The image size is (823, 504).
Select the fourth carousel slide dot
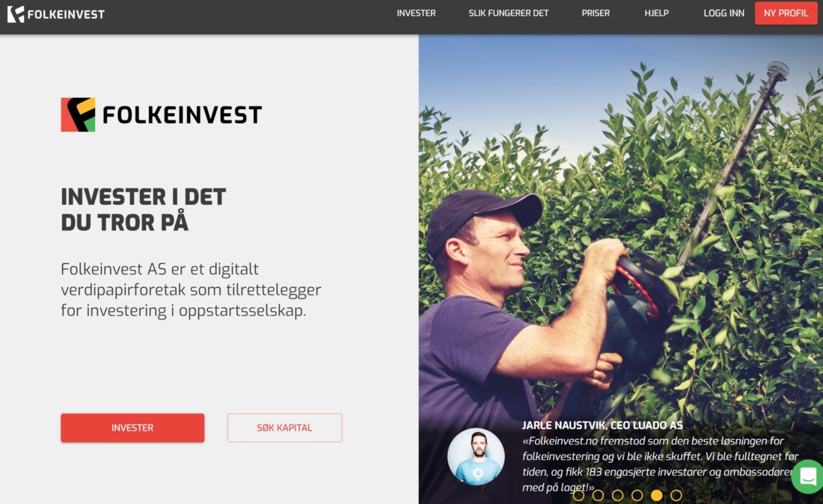click(637, 495)
